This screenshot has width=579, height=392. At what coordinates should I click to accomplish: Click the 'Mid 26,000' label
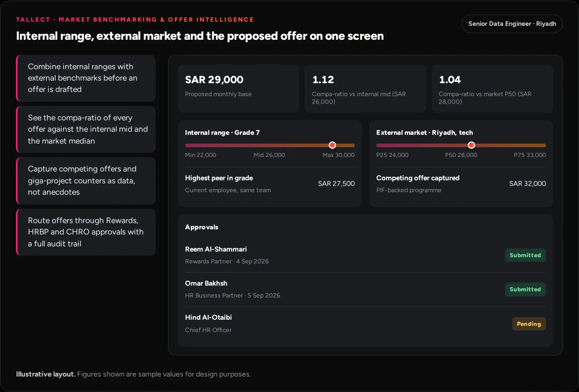click(269, 155)
